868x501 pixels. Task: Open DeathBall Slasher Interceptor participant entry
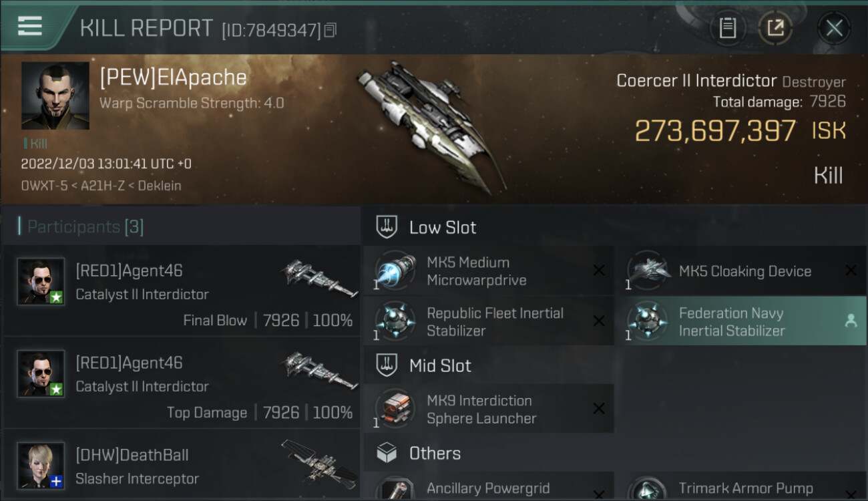[x=182, y=466]
